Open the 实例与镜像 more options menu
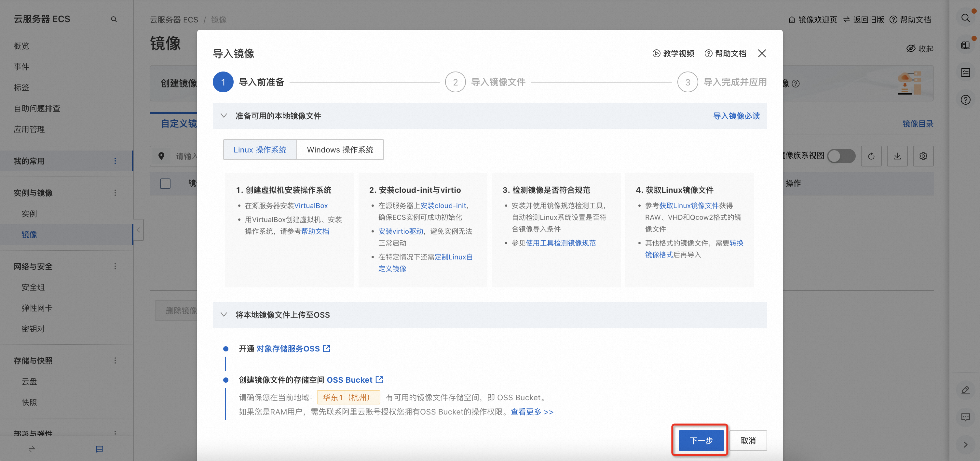The image size is (980, 461). coord(115,193)
